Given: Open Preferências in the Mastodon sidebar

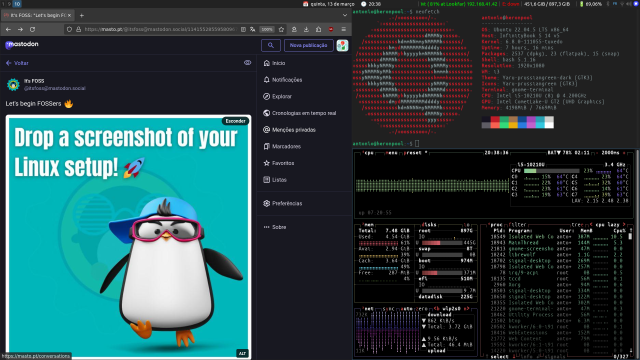Looking at the screenshot, I should (x=283, y=203).
